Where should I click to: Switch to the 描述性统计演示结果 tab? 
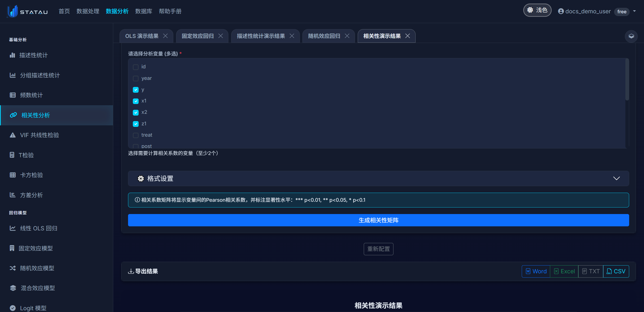(261, 36)
